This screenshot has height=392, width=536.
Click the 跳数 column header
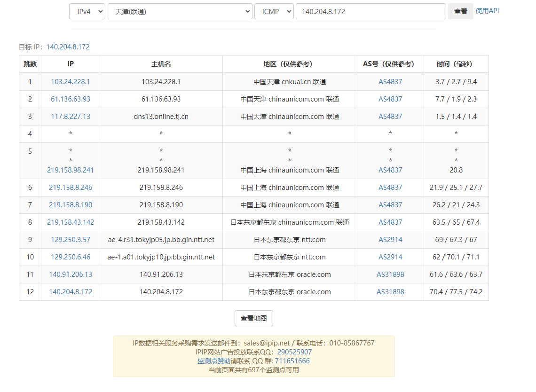pos(30,64)
